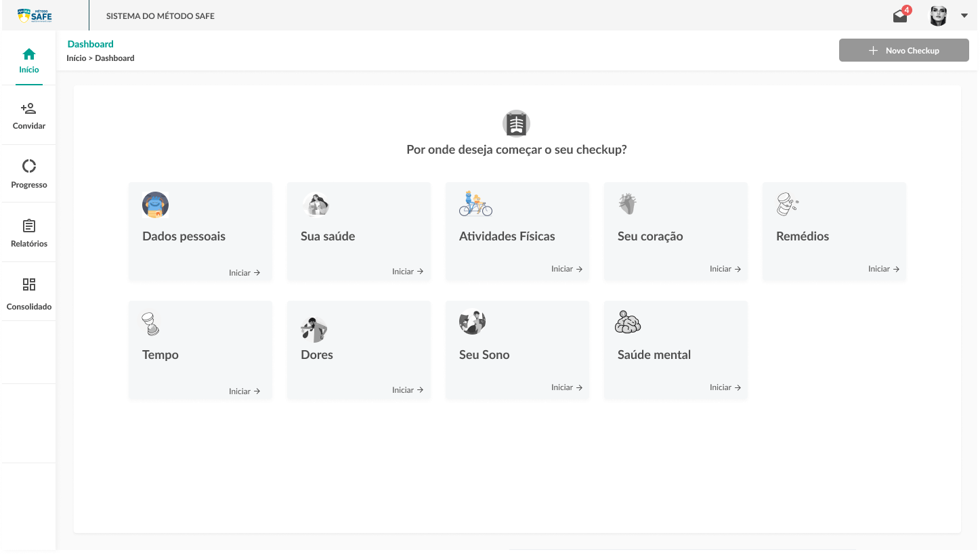Click the Dados pessoais card title
Viewport: 980px width, 554px height.
pyautogui.click(x=184, y=236)
